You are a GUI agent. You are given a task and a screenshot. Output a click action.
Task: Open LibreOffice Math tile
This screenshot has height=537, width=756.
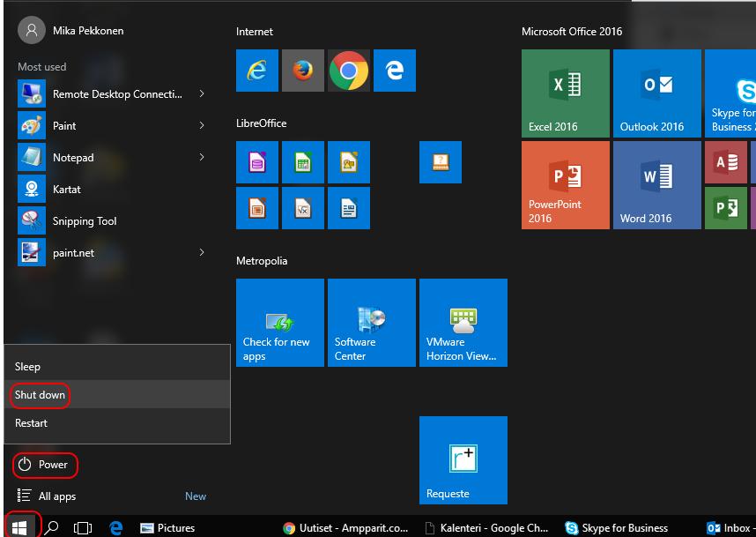pyautogui.click(x=303, y=208)
